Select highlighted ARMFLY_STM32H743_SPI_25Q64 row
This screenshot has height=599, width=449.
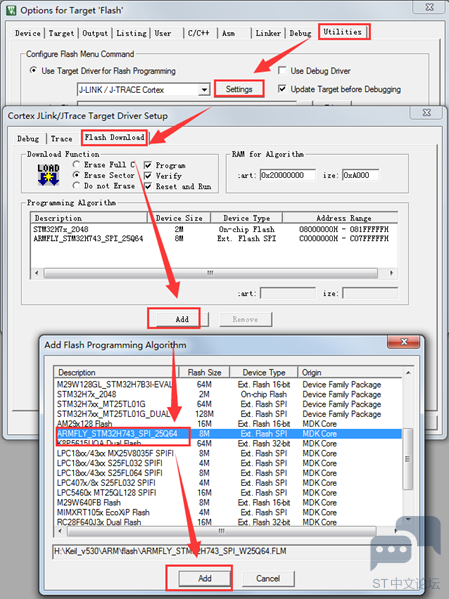[228, 434]
